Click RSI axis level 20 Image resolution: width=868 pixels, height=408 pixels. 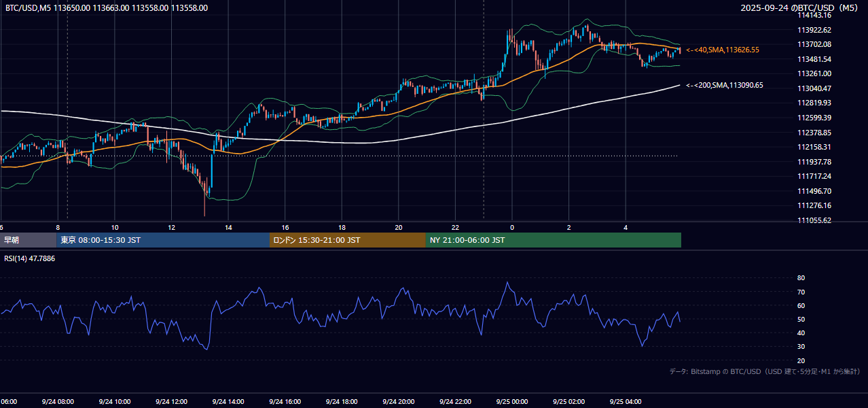(801, 360)
